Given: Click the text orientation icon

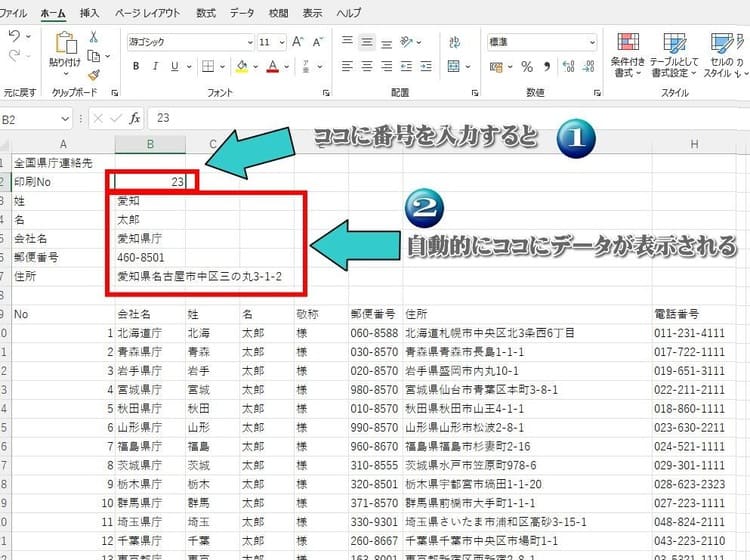Looking at the screenshot, I should pyautogui.click(x=406, y=42).
